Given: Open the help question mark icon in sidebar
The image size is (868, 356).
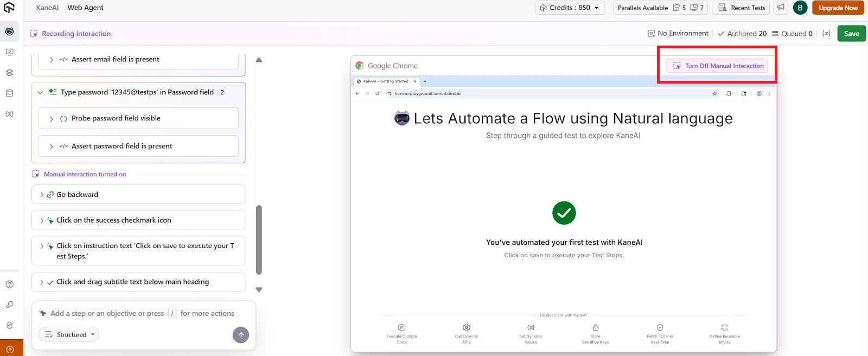Looking at the screenshot, I should point(9,284).
